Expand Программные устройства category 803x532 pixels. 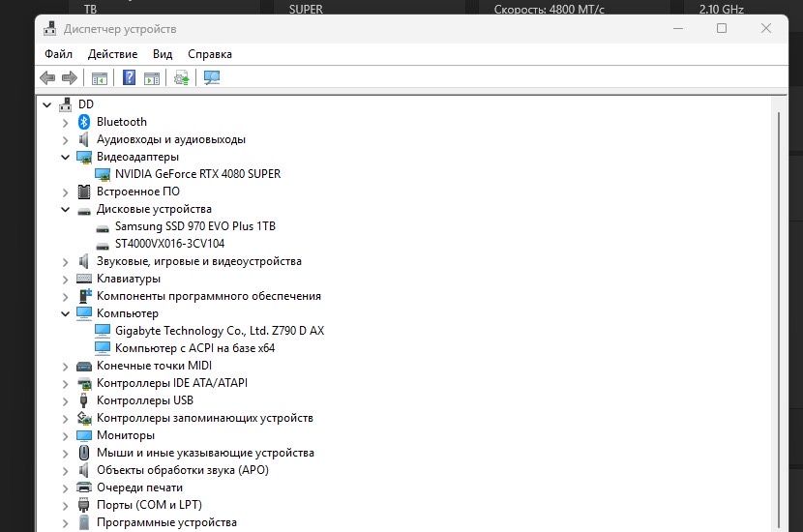point(65,523)
